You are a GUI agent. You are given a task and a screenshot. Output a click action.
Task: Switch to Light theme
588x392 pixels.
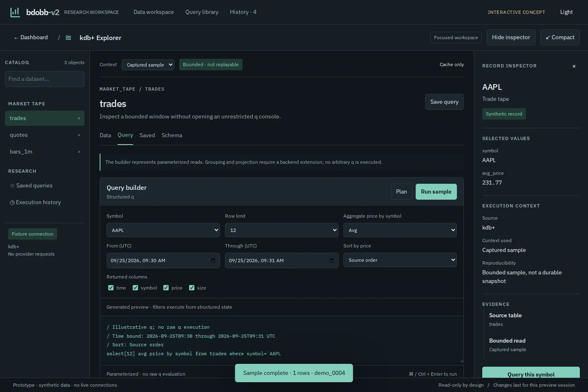pos(566,12)
